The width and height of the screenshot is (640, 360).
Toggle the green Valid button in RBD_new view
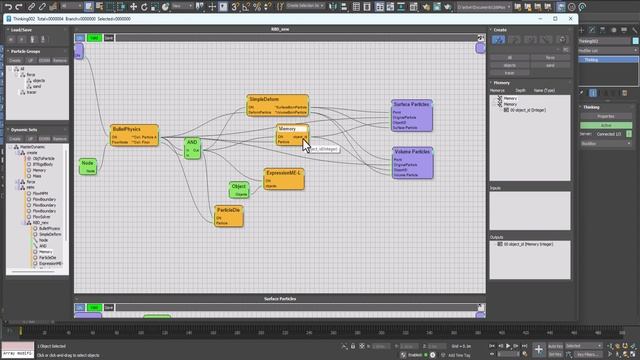click(x=94, y=38)
